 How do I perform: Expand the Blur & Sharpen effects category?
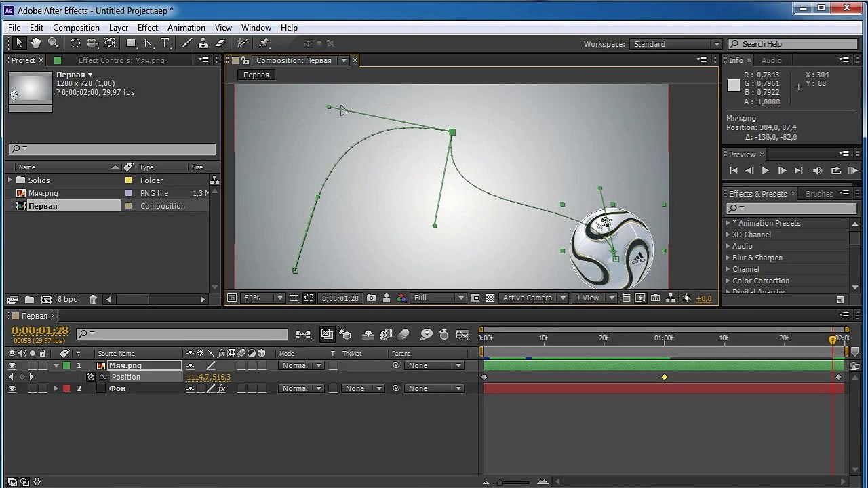[728, 258]
